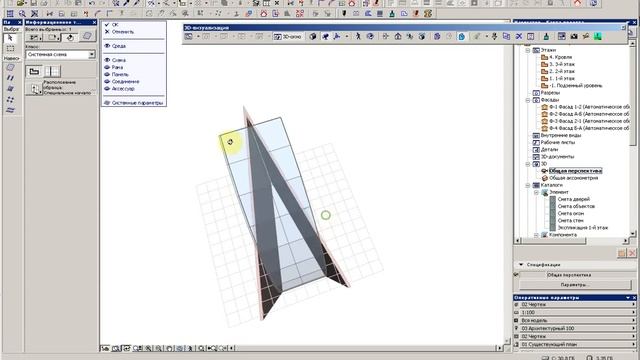Select -1. Подземный уровень story

[x=576, y=86]
